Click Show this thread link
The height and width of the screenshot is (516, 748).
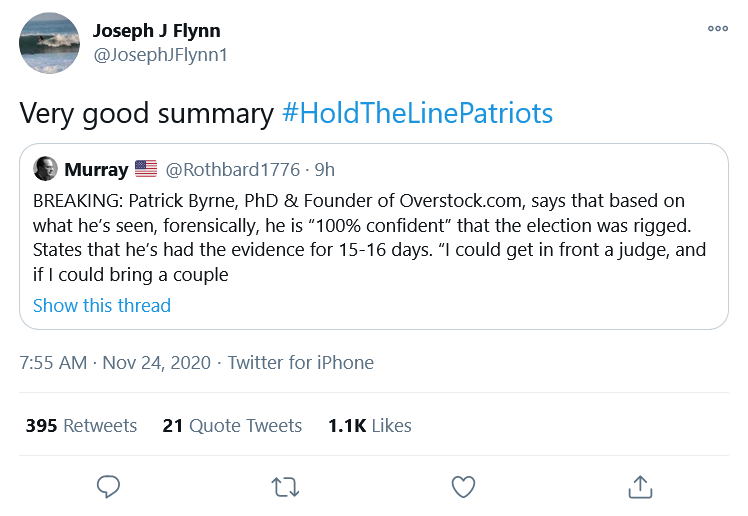(102, 305)
